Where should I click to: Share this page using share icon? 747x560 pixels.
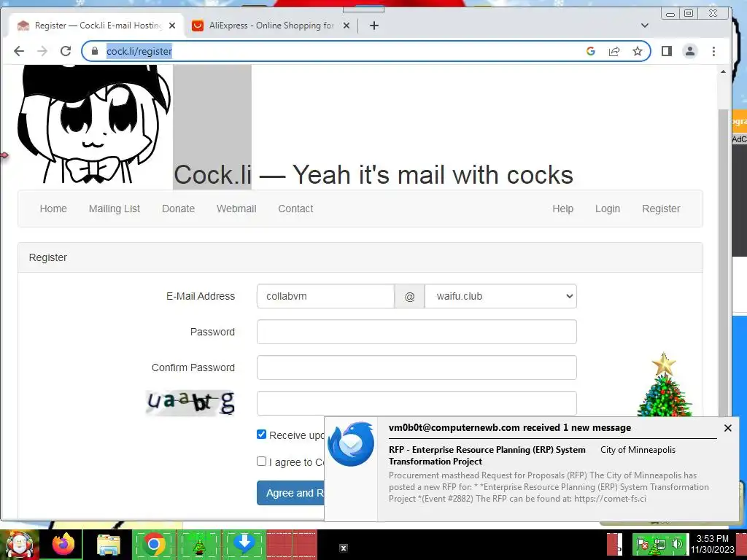[x=614, y=51]
